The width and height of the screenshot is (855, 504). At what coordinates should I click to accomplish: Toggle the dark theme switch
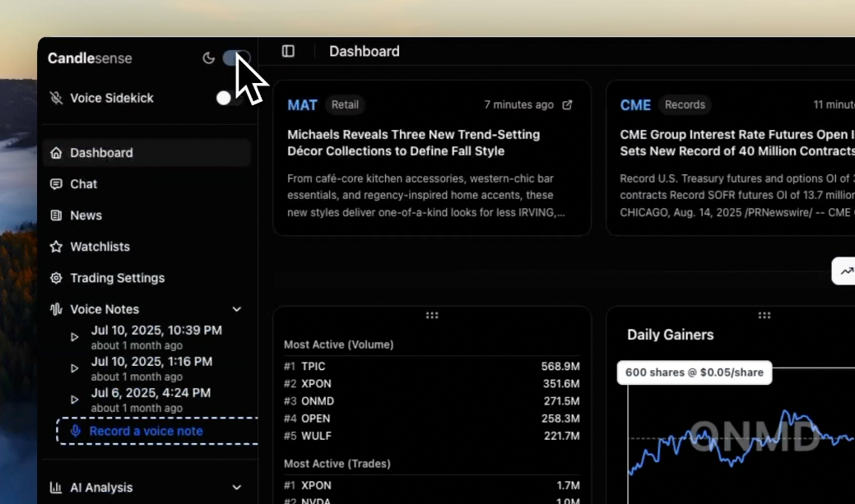(236, 58)
